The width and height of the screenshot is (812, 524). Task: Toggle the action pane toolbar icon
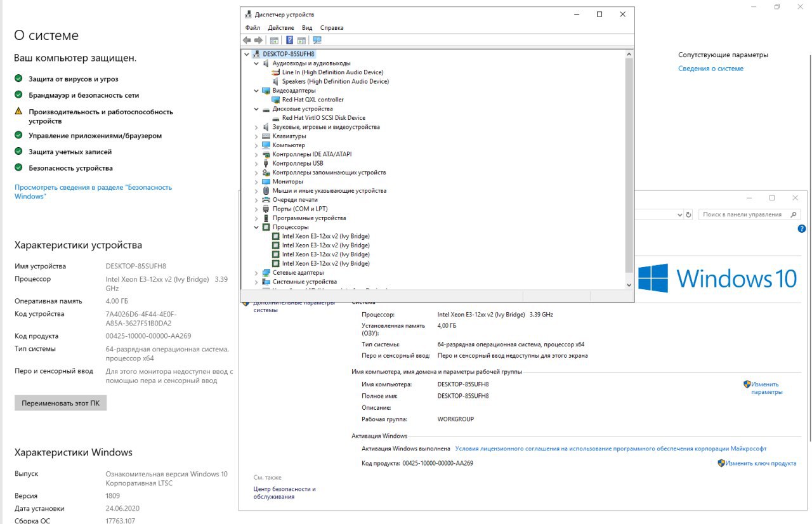(x=301, y=40)
